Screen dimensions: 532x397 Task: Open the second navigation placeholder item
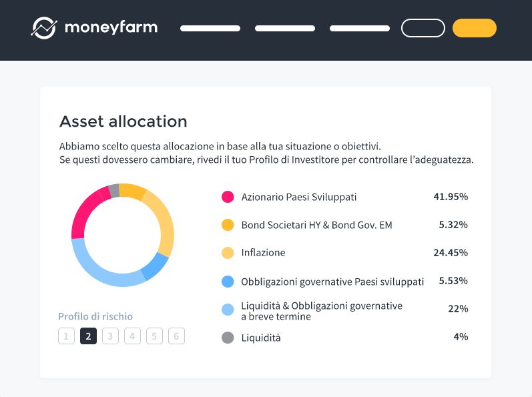285,29
